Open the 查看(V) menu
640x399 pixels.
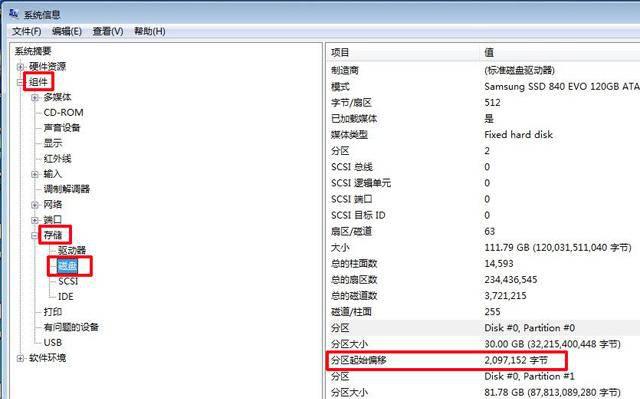click(108, 31)
